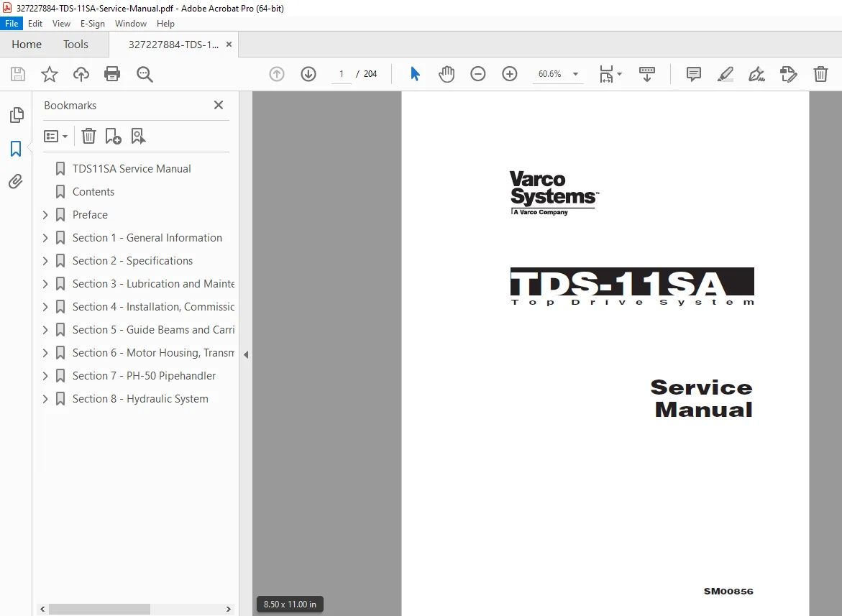Open the Page Thumbnails panel
This screenshot has height=616, width=842.
(x=17, y=115)
